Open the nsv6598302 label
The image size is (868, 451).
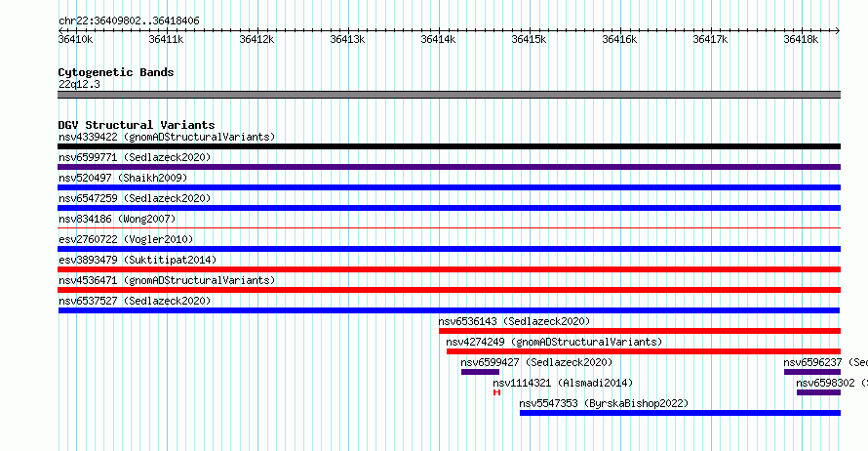(832, 383)
